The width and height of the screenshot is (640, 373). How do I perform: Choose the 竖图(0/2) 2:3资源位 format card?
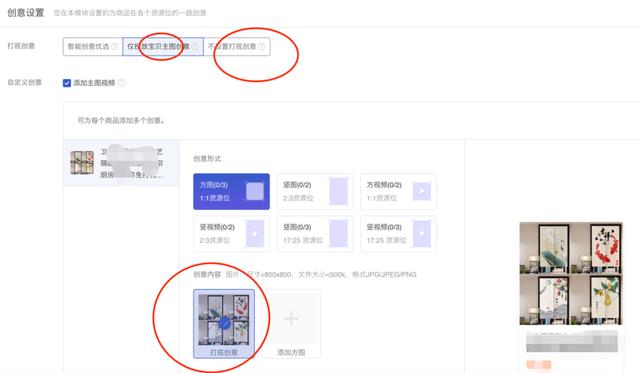coord(315,191)
